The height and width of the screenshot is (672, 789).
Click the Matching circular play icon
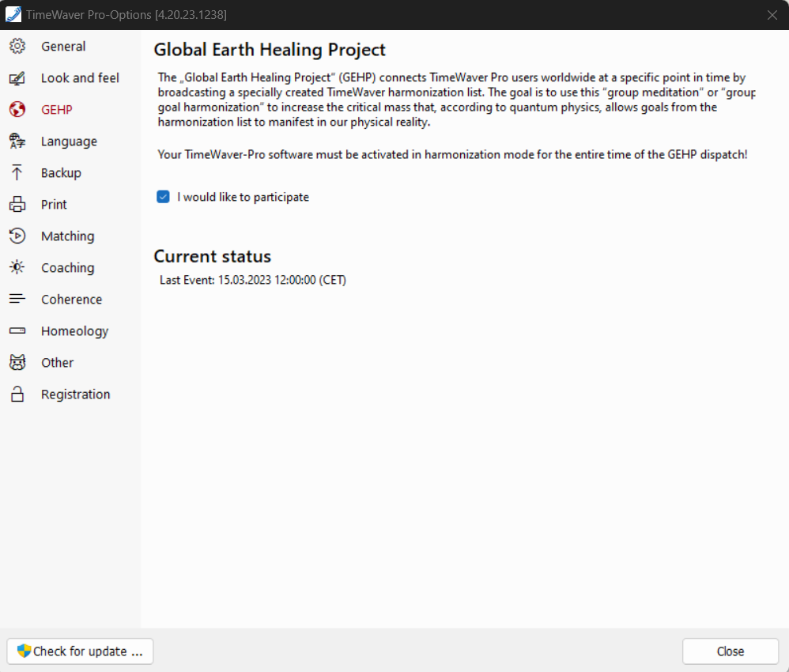[x=17, y=236]
